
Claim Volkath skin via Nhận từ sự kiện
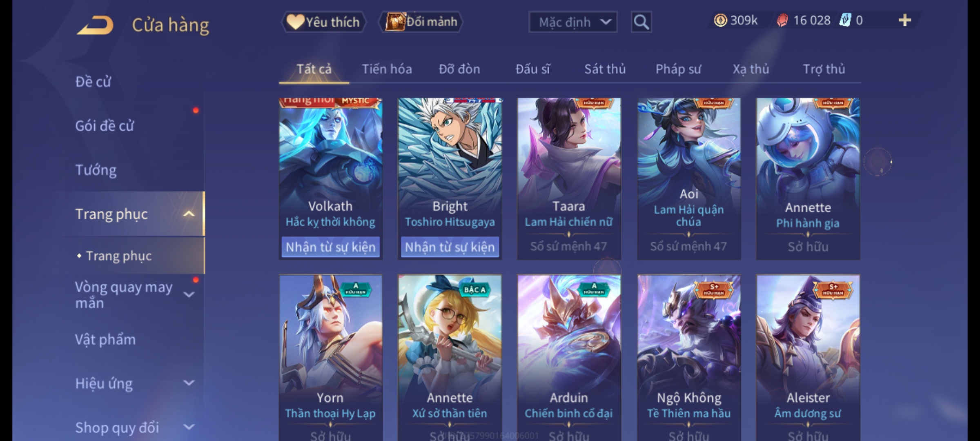coord(330,247)
